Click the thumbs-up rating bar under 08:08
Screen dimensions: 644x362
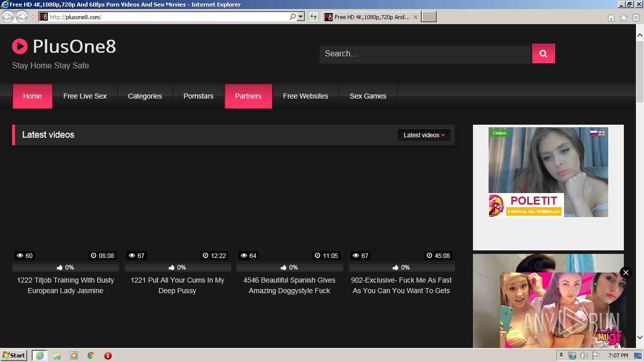pyautogui.click(x=65, y=267)
